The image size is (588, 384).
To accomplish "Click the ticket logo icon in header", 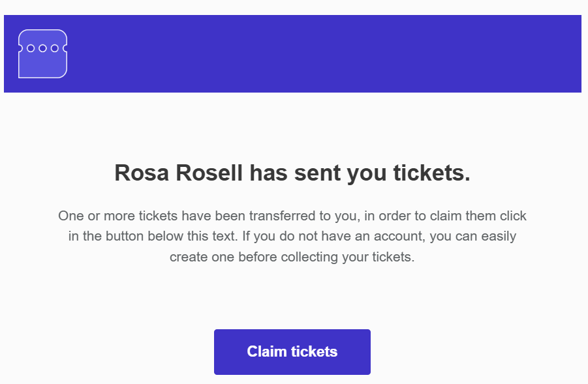I will [x=43, y=53].
